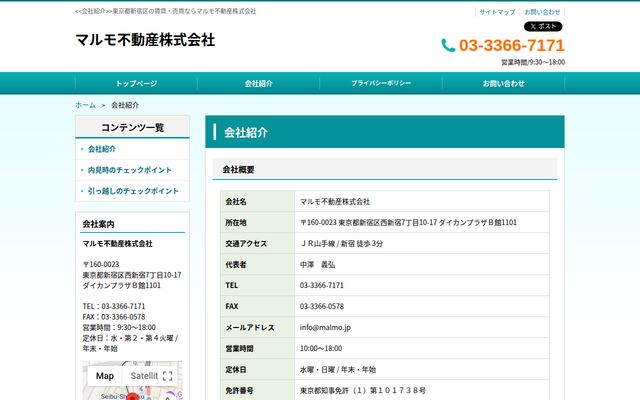Click the 会社名 table label
640x400 pixels.
(x=236, y=202)
